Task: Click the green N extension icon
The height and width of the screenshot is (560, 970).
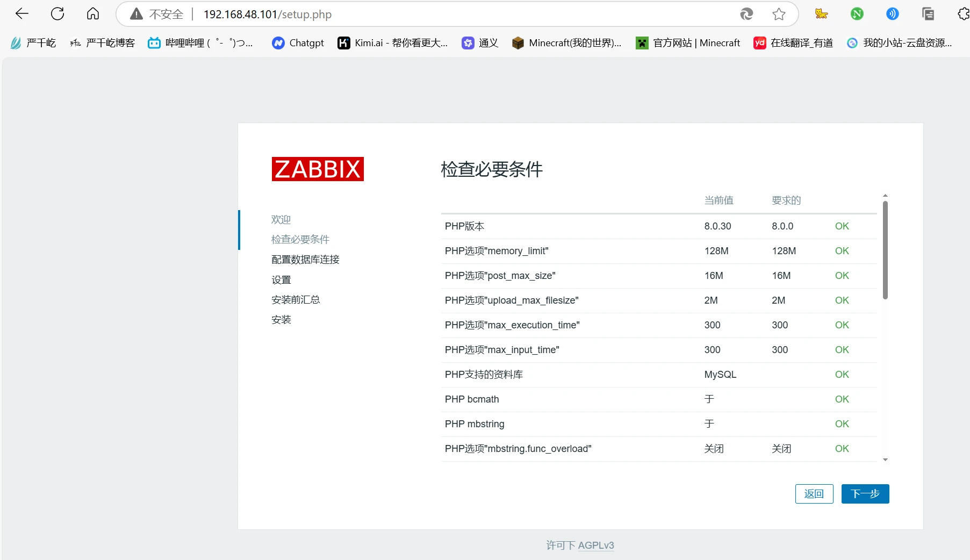Action: point(857,14)
